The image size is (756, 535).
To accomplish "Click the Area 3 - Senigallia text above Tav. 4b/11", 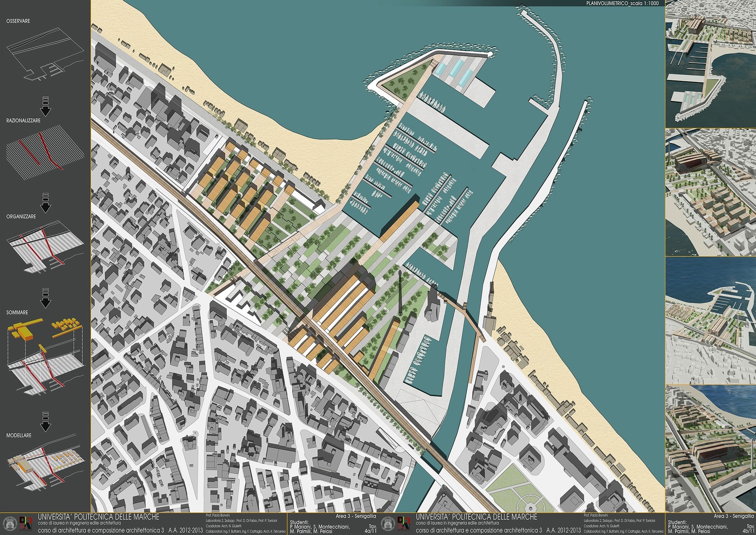I will click(x=733, y=516).
